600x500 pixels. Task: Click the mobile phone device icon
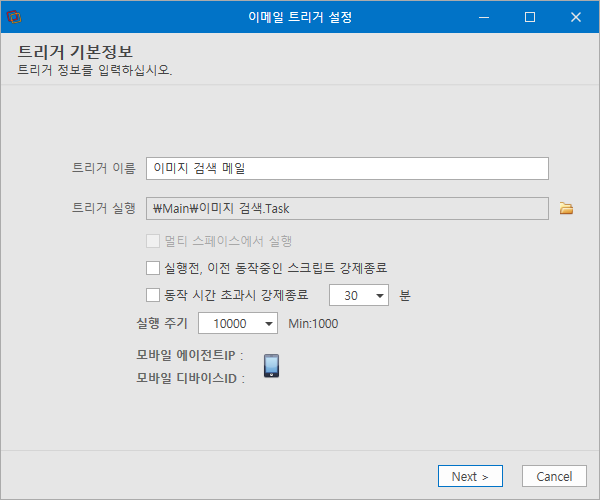[271, 366]
